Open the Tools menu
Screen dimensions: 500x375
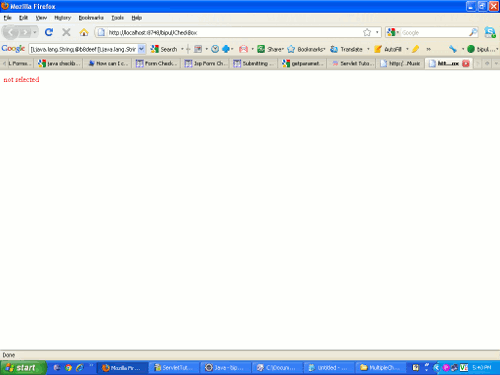pos(117,18)
